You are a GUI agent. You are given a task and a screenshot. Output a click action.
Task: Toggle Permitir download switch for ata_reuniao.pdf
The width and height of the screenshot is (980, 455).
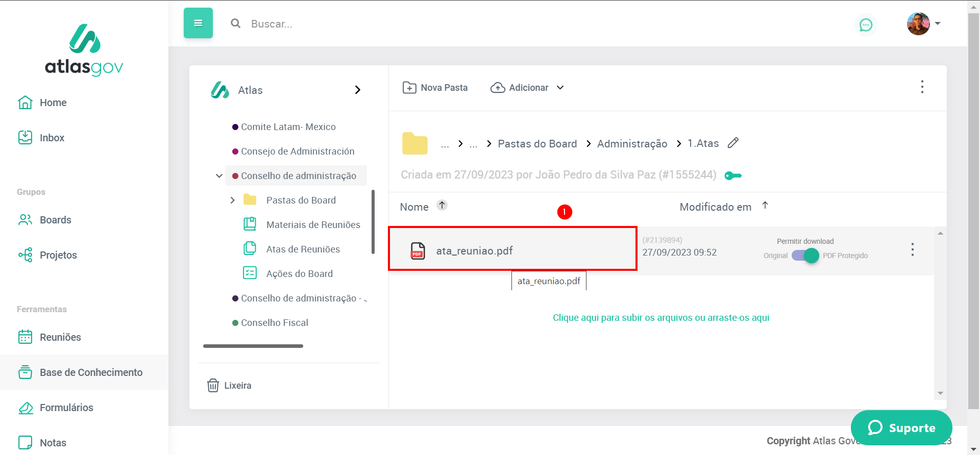pyautogui.click(x=805, y=255)
